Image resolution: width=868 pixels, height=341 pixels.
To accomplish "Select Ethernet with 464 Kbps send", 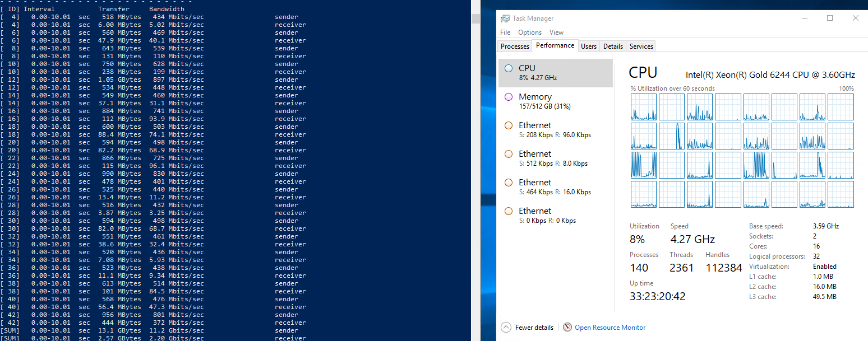I will click(x=555, y=187).
